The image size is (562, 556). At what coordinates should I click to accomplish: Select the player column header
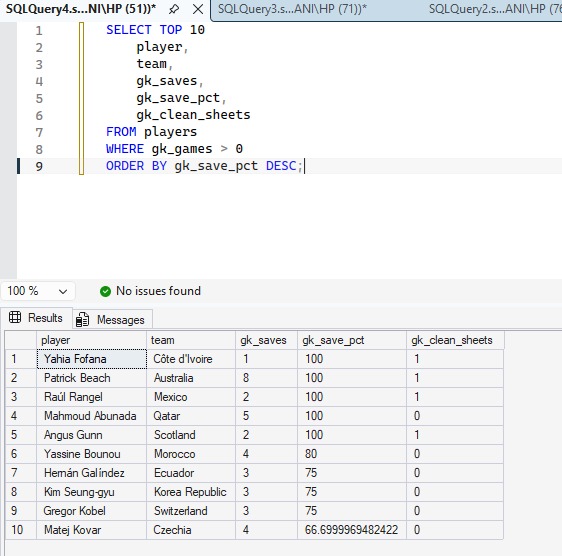(91, 340)
